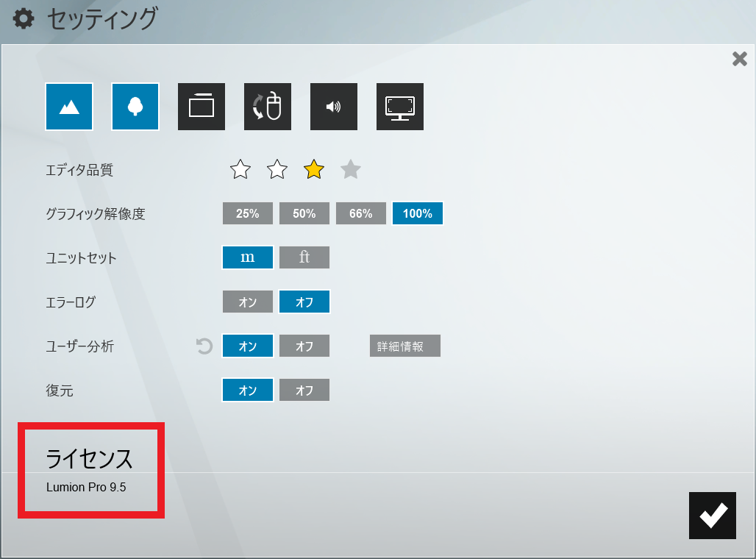Confirm settings with the checkmark button
This screenshot has height=559, width=756.
pos(713,516)
